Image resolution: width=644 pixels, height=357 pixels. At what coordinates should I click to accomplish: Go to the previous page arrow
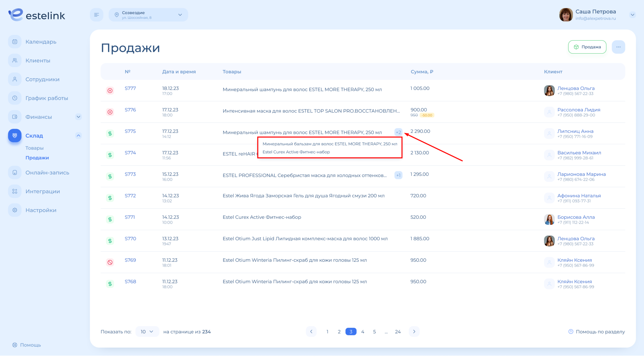[311, 331]
